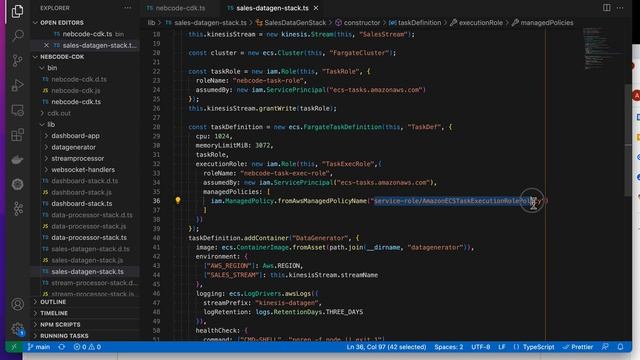Synchronize changes icon in status bar
The height and width of the screenshot is (360, 640).
[62, 347]
